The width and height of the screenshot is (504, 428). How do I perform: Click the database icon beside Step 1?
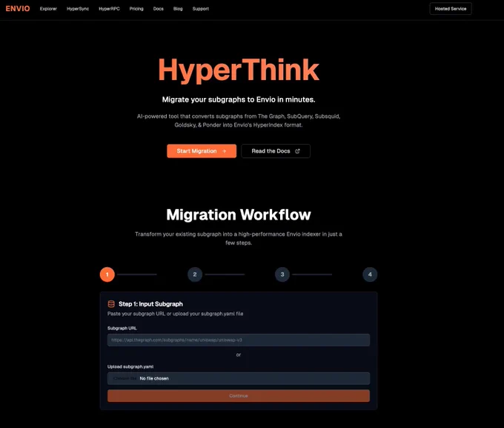pyautogui.click(x=111, y=304)
